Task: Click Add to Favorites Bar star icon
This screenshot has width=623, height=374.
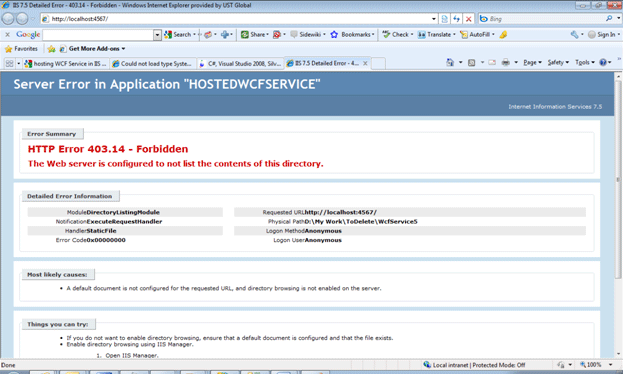Action: (x=51, y=49)
